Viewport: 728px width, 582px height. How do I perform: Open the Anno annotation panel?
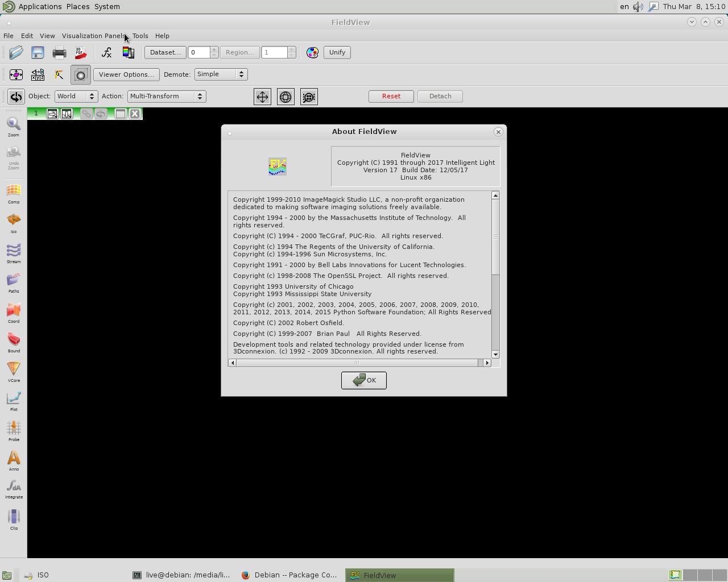point(14,461)
